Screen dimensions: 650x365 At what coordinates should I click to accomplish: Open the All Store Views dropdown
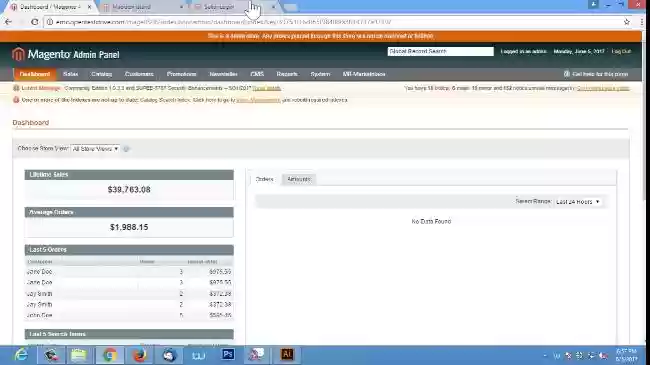(x=95, y=148)
